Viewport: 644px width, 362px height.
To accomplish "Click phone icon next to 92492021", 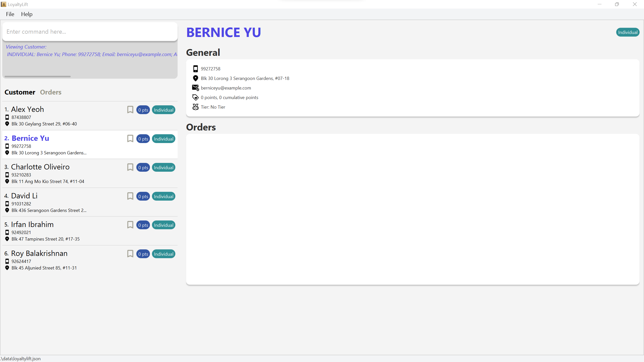I will pos(7,232).
